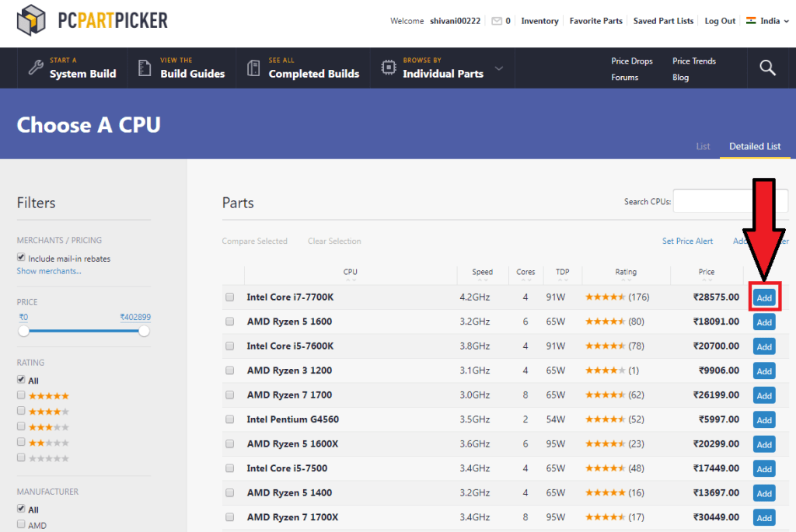This screenshot has height=532, width=796.
Task: Open the Blog link
Action: point(680,77)
